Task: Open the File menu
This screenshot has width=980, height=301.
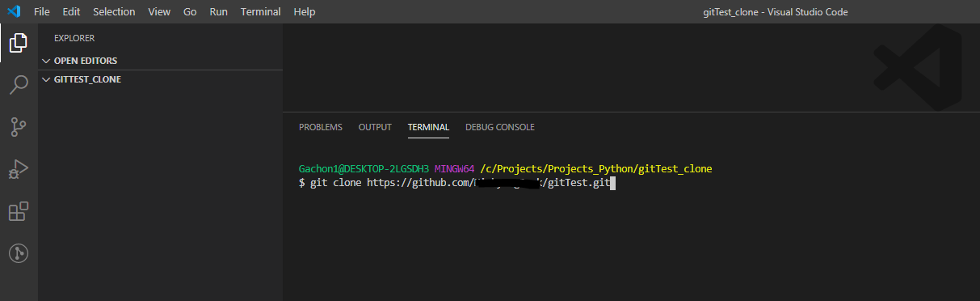Action: tap(42, 12)
